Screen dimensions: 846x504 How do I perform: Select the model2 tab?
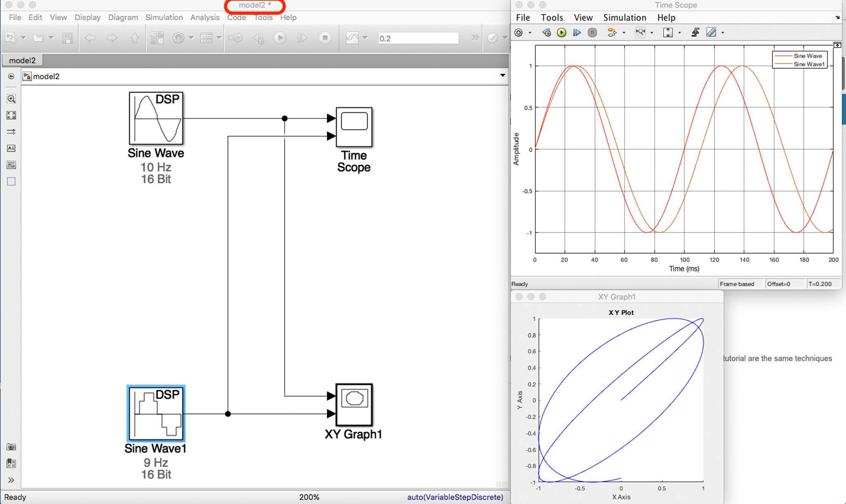coord(22,60)
